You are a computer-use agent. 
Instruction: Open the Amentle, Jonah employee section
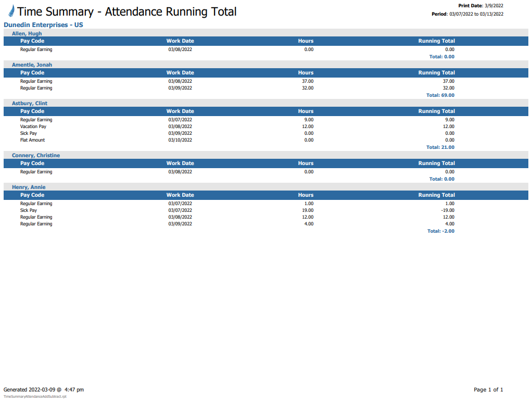click(x=32, y=65)
